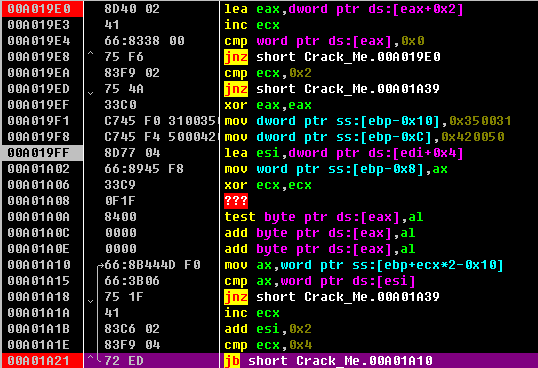Select address 00A01A0C
Screen dimensions: 538x368
[39, 233]
